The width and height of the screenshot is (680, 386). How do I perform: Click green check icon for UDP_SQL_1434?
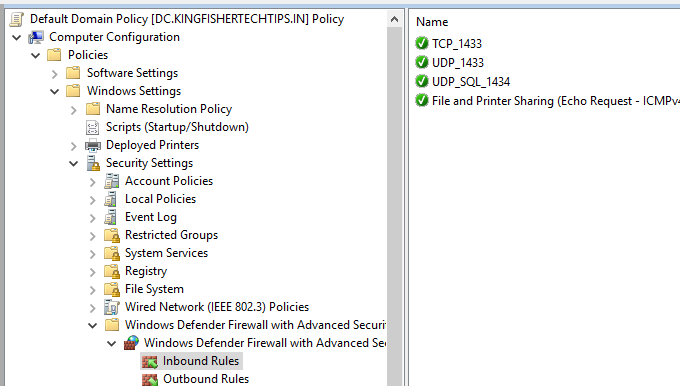(x=422, y=82)
